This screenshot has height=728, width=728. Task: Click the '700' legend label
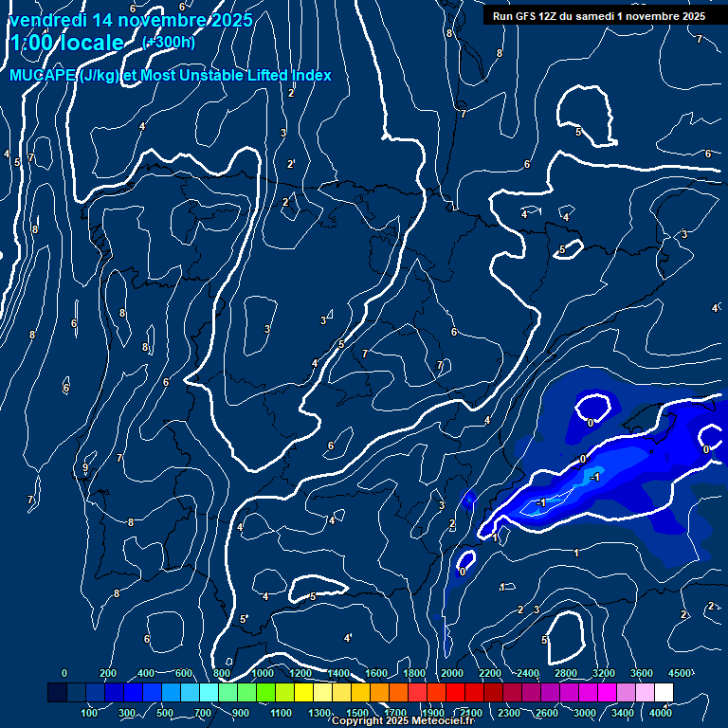[x=203, y=713]
